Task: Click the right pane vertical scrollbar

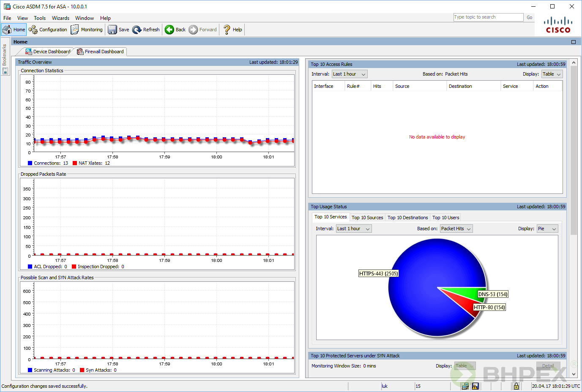Action: point(574,150)
